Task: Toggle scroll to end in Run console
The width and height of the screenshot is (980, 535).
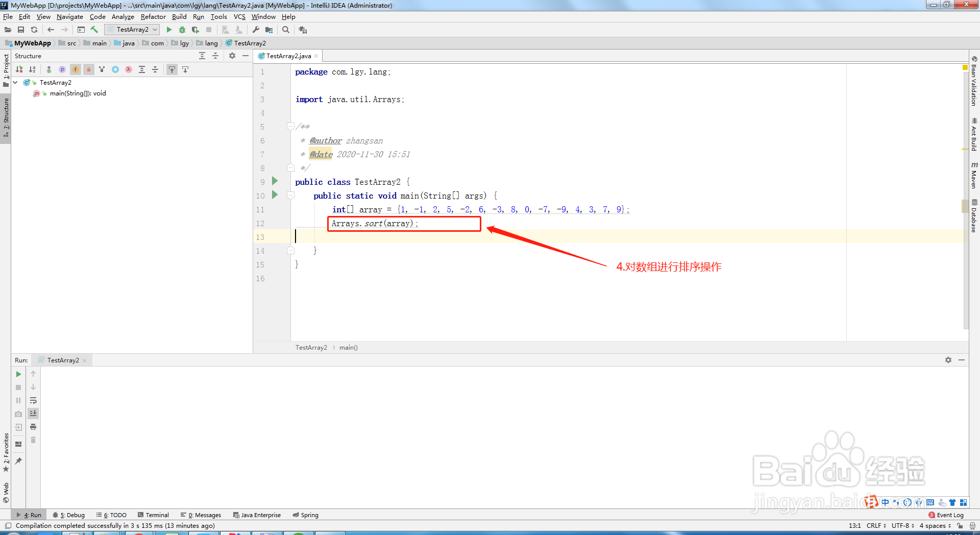Action: (33, 414)
